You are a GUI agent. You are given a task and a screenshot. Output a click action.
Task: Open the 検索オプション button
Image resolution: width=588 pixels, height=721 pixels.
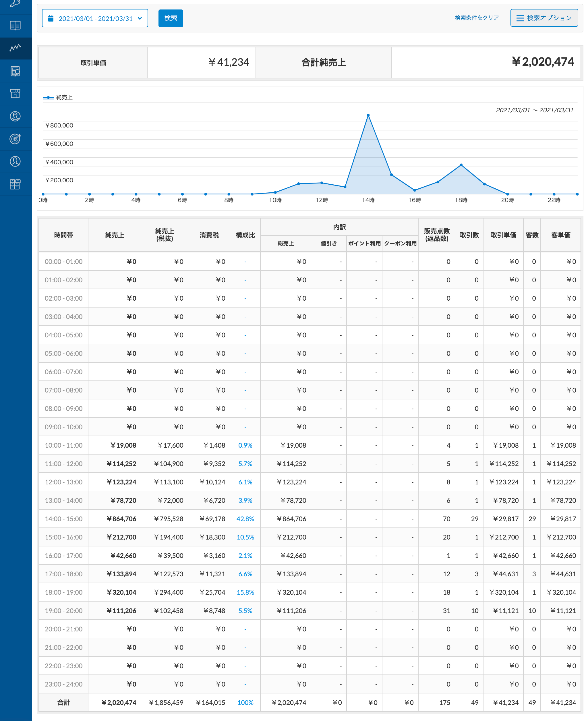[x=544, y=18]
